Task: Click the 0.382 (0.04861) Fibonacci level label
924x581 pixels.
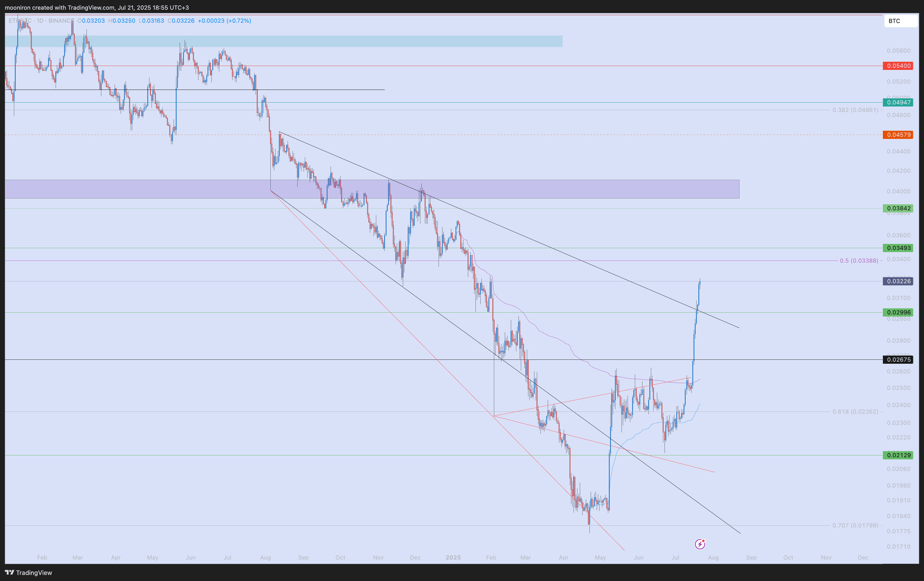Action: [855, 110]
